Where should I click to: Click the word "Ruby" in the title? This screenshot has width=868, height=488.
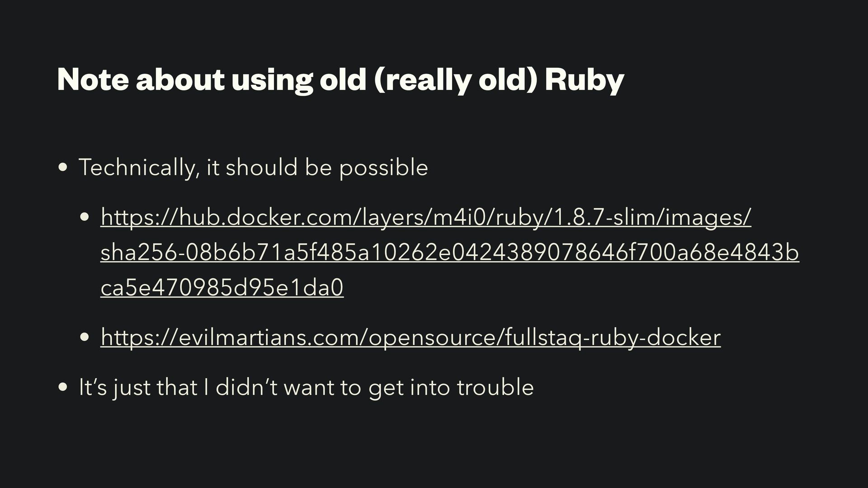click(584, 80)
